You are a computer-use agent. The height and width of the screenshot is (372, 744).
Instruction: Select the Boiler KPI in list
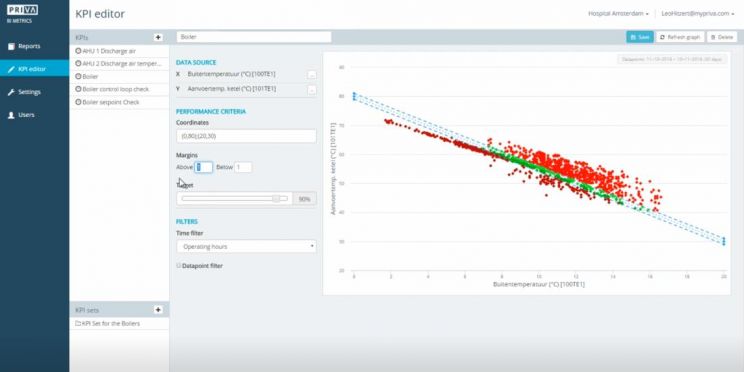coord(119,76)
